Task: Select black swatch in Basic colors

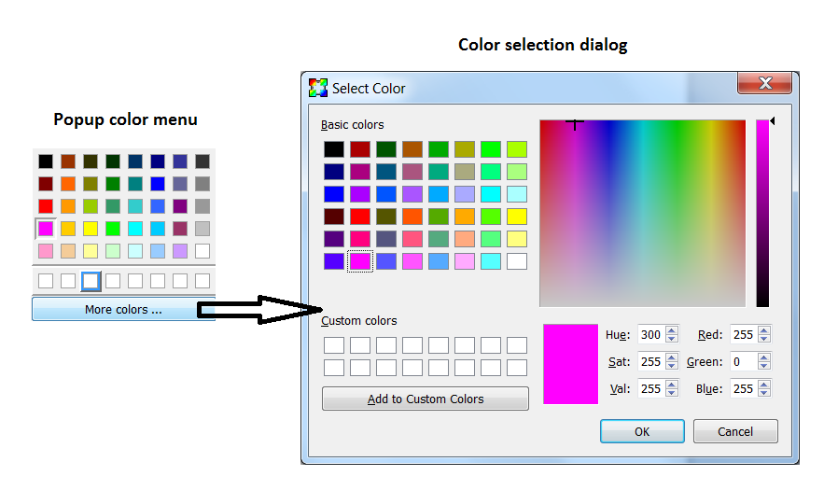Action: pyautogui.click(x=334, y=149)
